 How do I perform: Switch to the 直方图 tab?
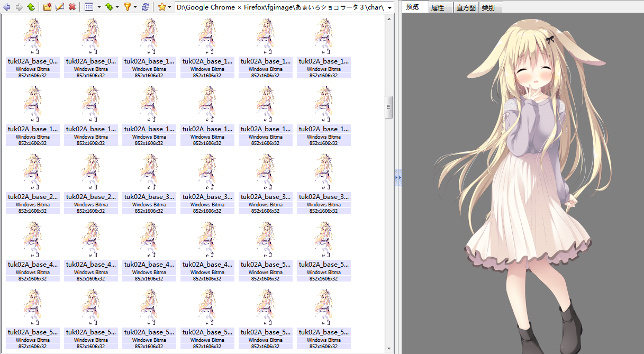[x=466, y=8]
